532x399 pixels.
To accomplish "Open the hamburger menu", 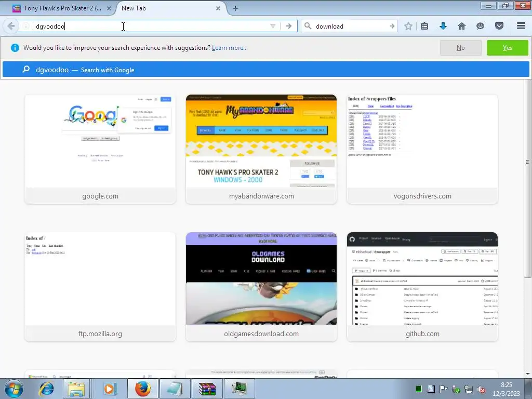I will coord(521,26).
